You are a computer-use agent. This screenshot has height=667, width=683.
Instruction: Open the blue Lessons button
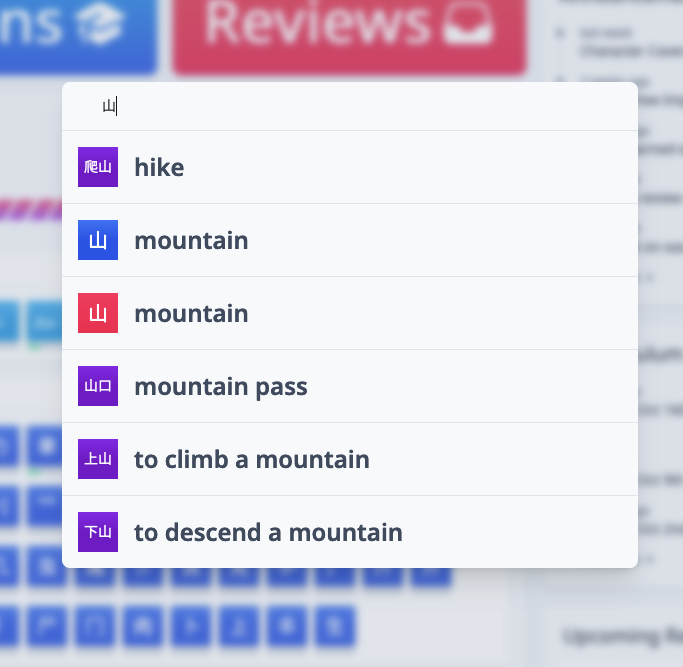point(76,35)
